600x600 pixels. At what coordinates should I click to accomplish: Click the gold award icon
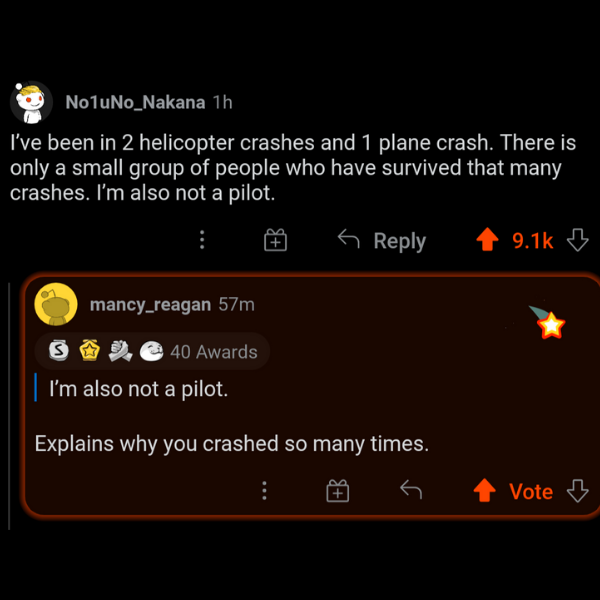[88, 351]
